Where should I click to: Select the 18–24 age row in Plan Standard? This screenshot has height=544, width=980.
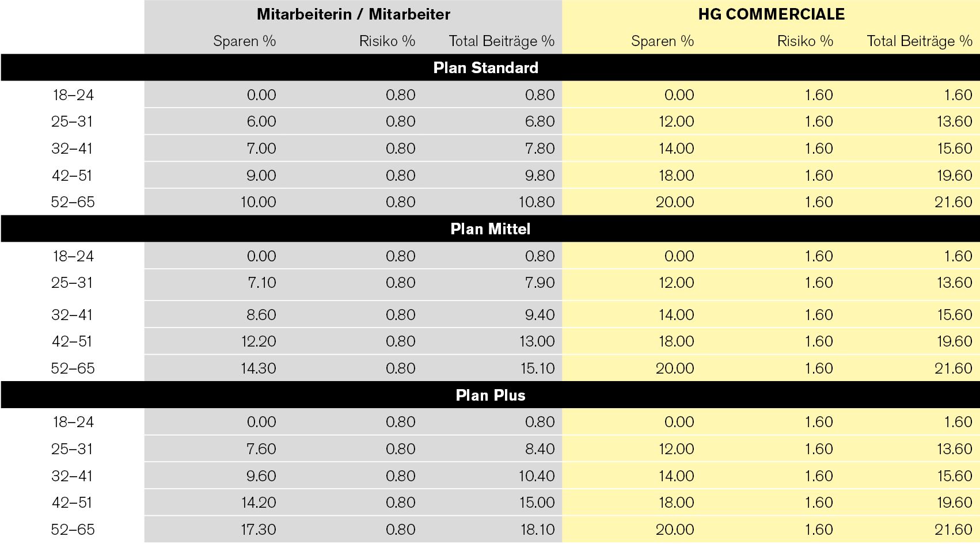73,95
